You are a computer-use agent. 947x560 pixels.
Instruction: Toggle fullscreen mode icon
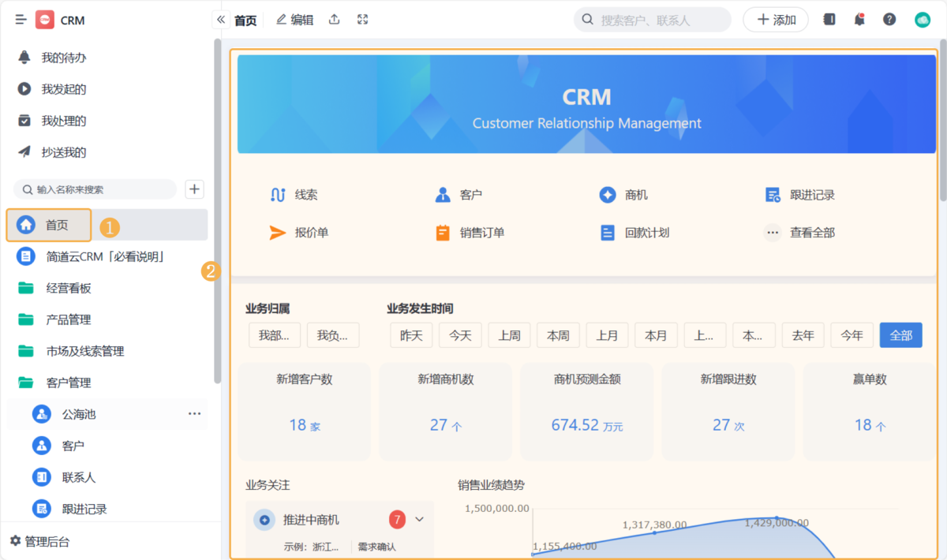[x=363, y=20]
